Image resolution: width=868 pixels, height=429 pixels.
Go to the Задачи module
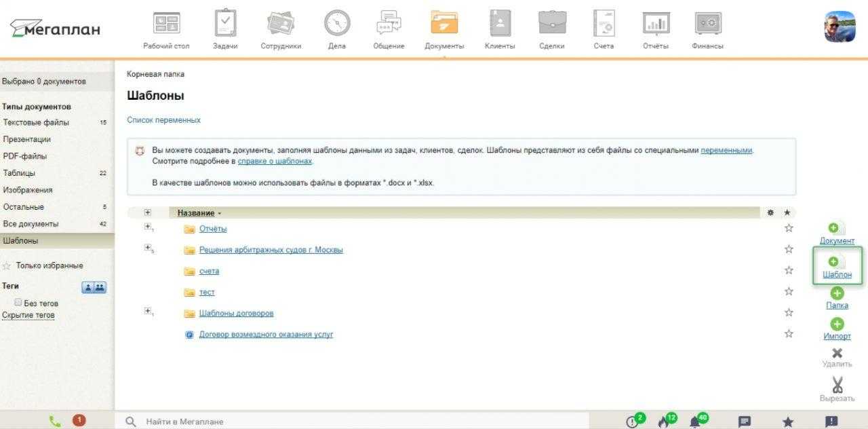[225, 30]
